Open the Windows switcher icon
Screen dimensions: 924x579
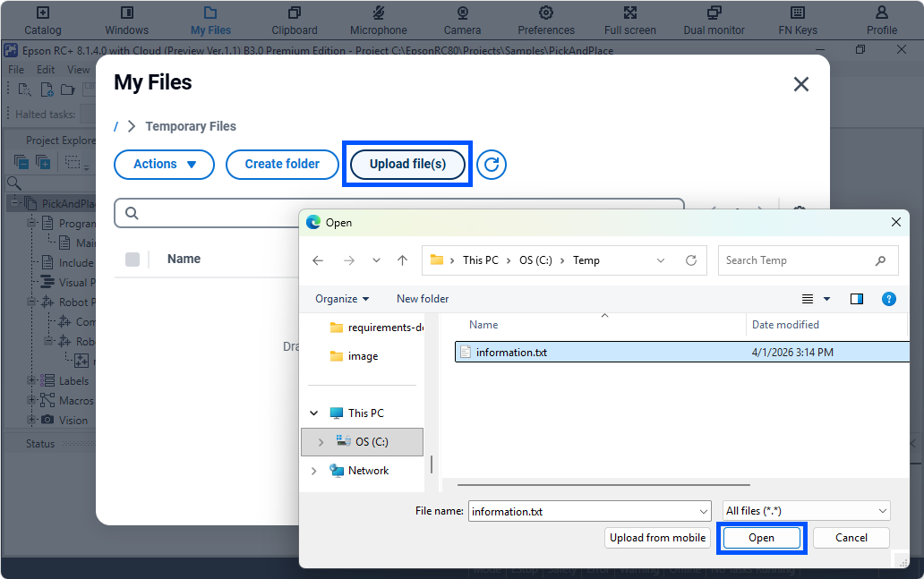(127, 21)
